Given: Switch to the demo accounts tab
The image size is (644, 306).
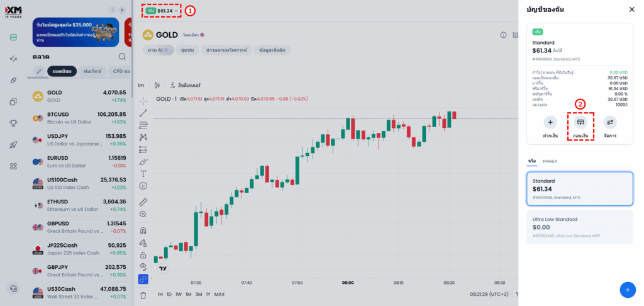Looking at the screenshot, I should coord(550,161).
